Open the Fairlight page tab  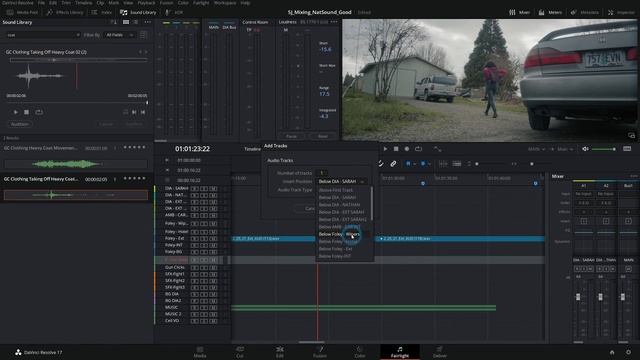(x=400, y=352)
